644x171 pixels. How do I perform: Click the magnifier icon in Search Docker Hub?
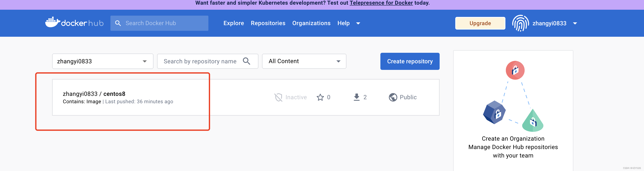tap(118, 23)
